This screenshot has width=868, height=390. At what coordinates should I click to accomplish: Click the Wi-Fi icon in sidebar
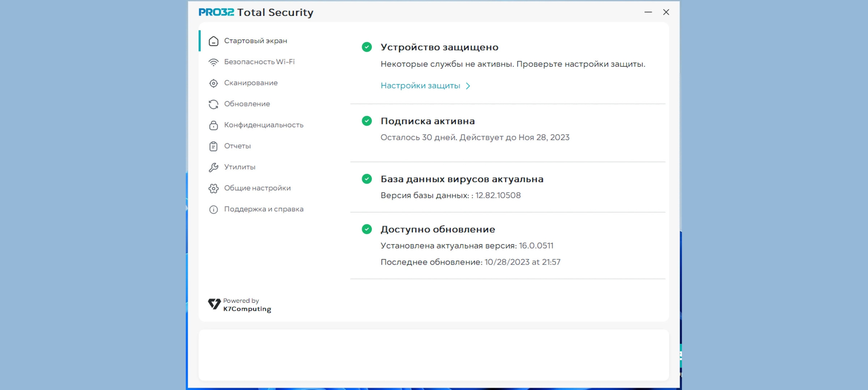tap(213, 62)
